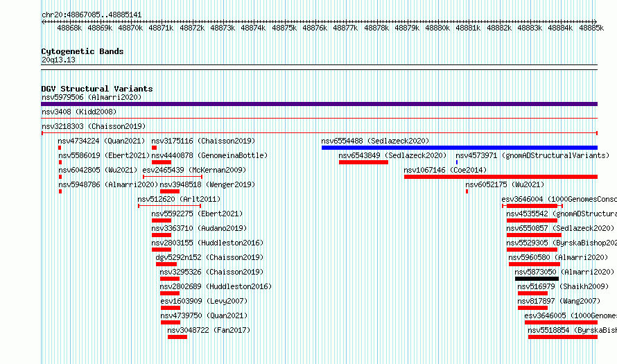Click the 48880k ruler tick label
This screenshot has width=617, height=364.
point(437,28)
